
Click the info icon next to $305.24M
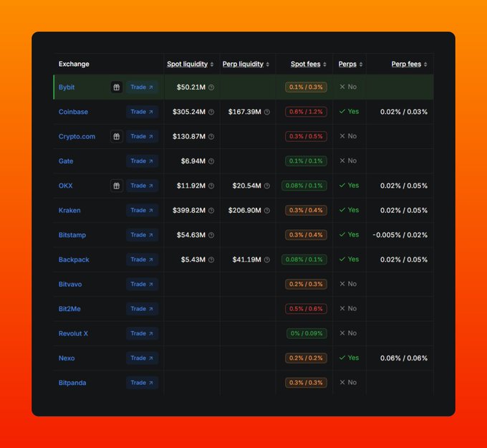211,112
